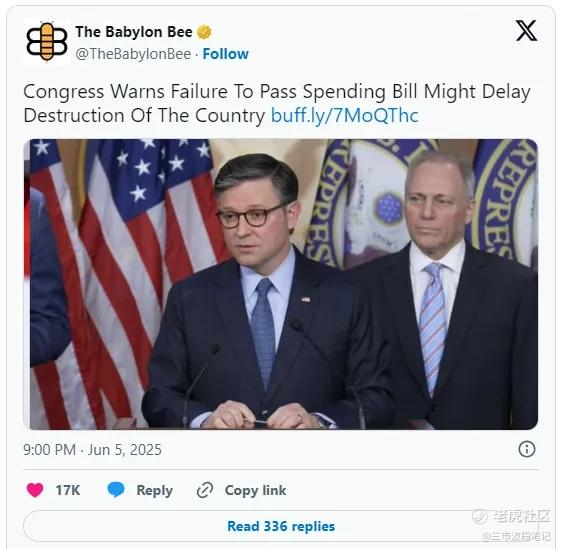
Task: Open the @TheBabylonBee handle
Action: tap(133, 54)
